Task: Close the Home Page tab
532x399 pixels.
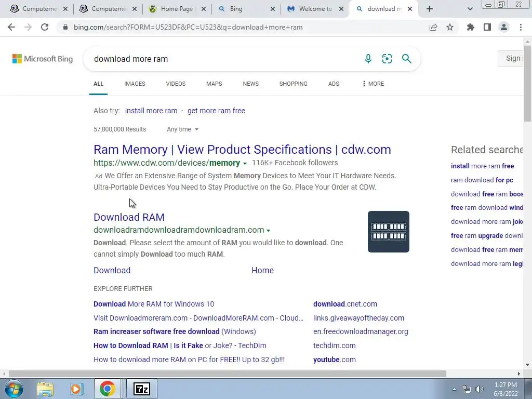Action: [204, 9]
